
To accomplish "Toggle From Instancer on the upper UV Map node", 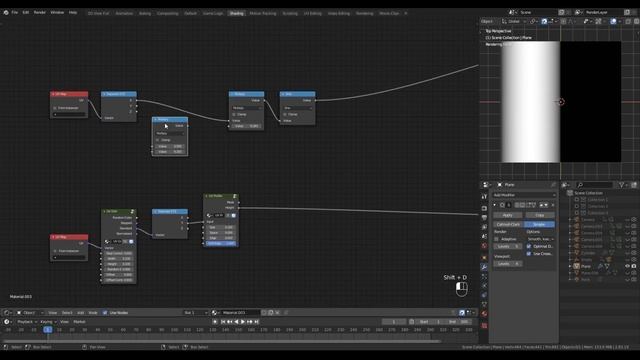I will (55, 108).
